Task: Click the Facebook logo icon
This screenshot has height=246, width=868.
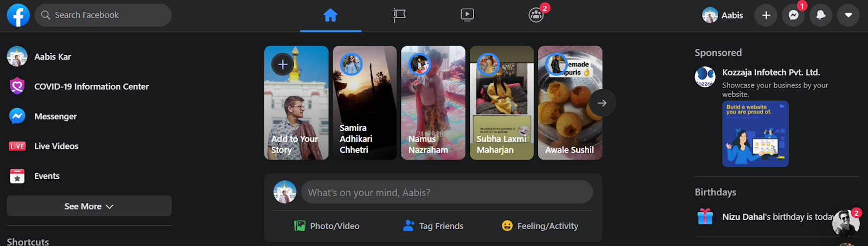Action: (18, 15)
